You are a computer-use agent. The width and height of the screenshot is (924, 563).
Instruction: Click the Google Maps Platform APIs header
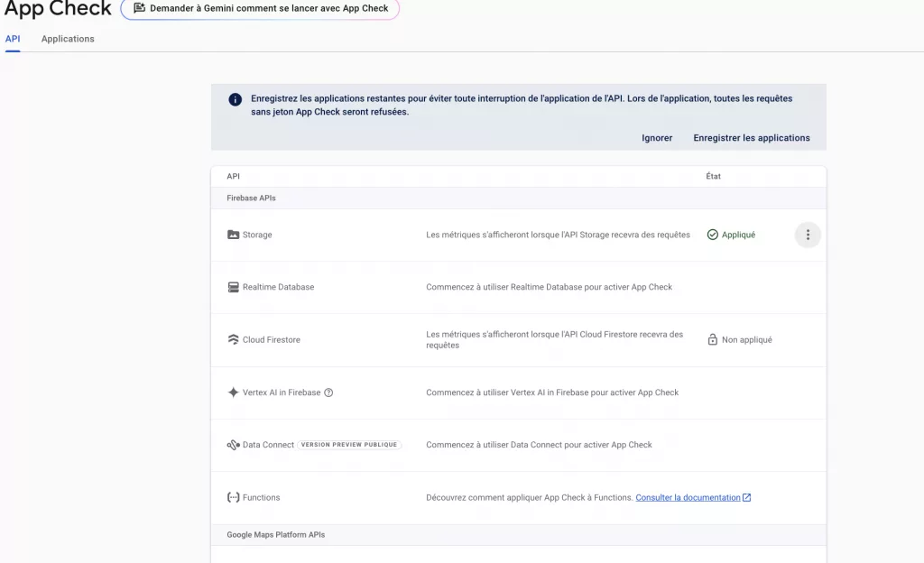(x=276, y=535)
